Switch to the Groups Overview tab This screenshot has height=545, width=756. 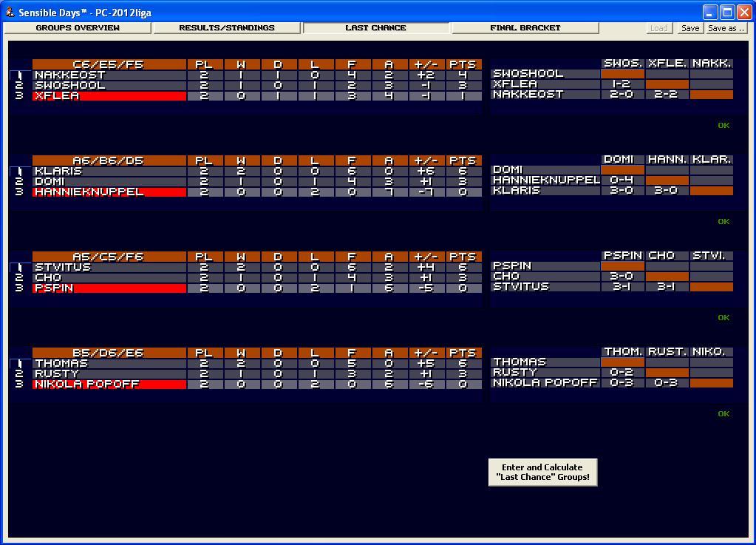click(x=78, y=28)
